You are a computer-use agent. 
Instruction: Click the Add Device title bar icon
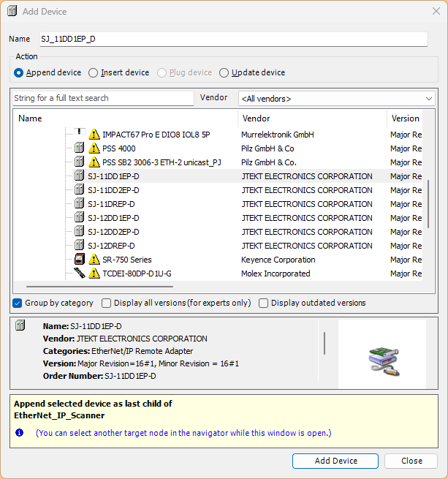tap(12, 11)
